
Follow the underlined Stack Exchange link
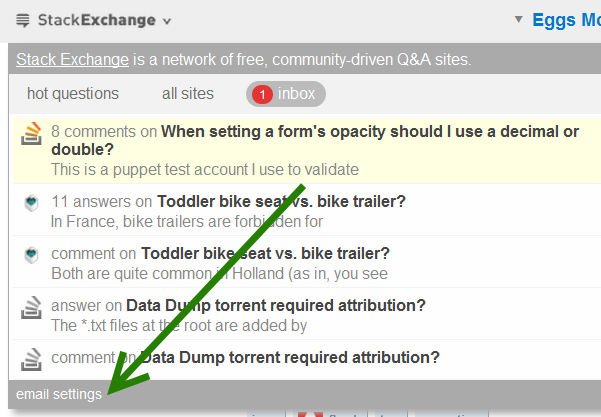[x=72, y=59]
